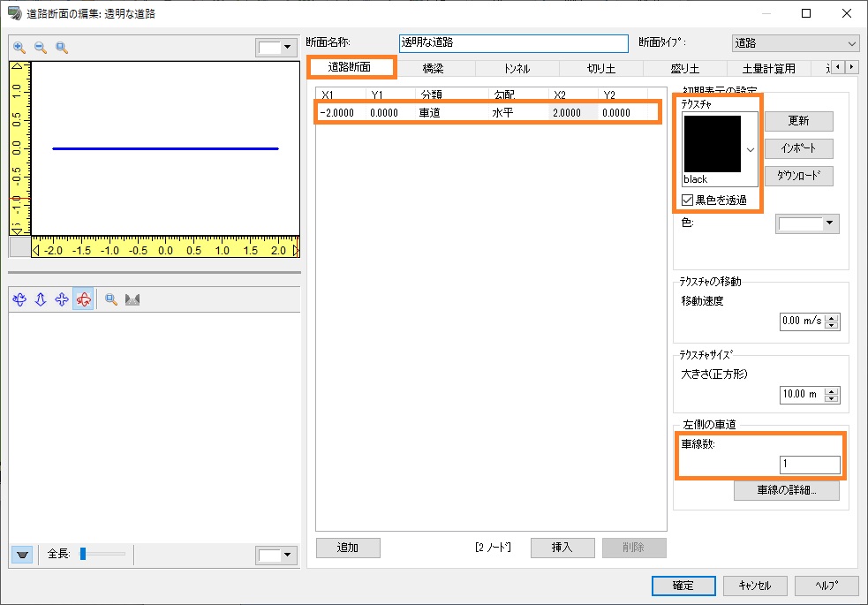This screenshot has width=868, height=605.
Task: Click the 分類 column header
Action: tap(452, 95)
